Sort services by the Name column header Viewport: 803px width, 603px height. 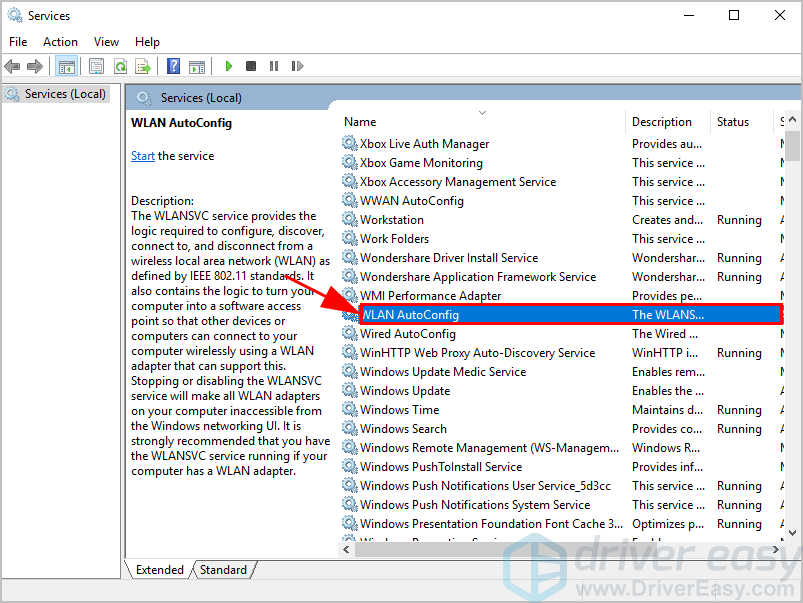[360, 122]
